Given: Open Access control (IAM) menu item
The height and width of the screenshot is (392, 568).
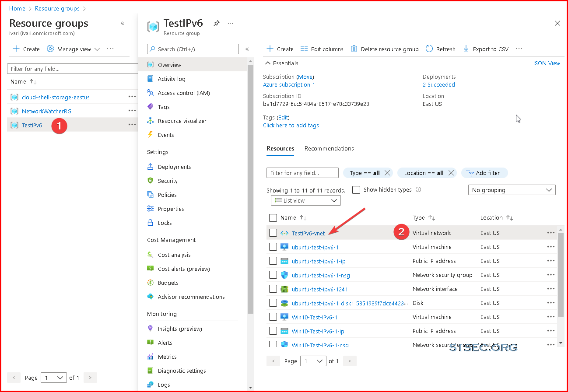Looking at the screenshot, I should [x=184, y=93].
